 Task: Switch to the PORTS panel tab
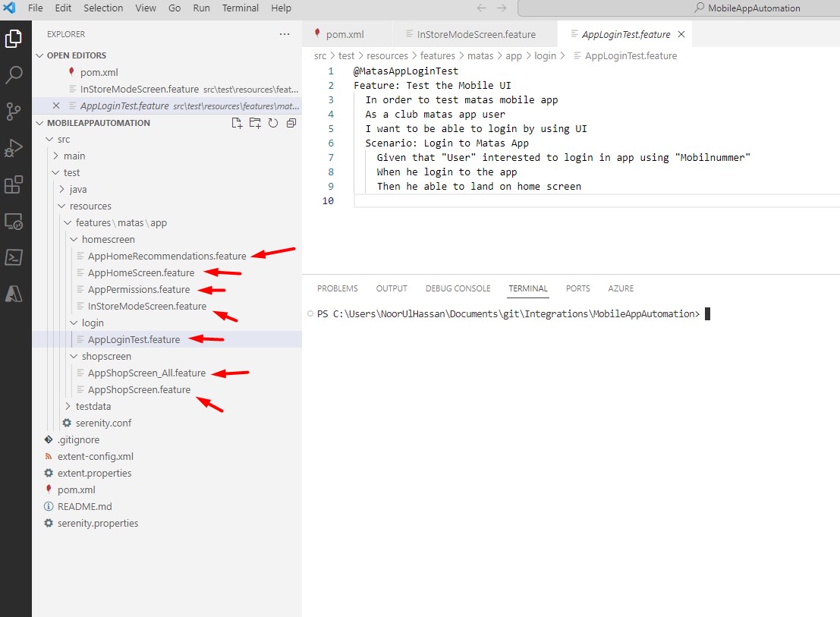pyautogui.click(x=578, y=288)
